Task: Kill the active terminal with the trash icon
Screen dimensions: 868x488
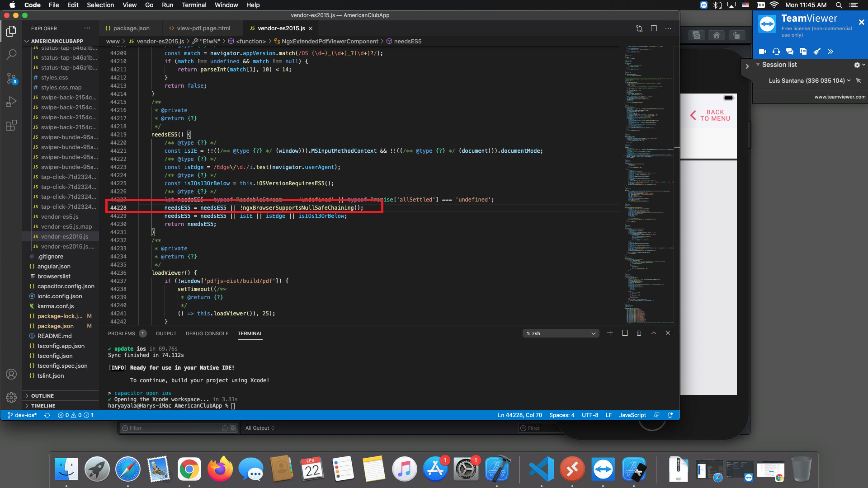Action: click(639, 333)
